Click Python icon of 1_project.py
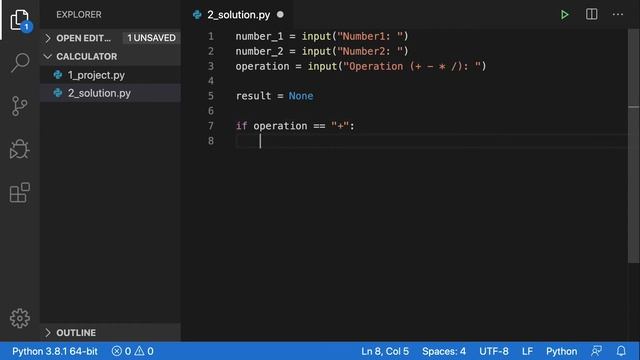 pyautogui.click(x=58, y=75)
